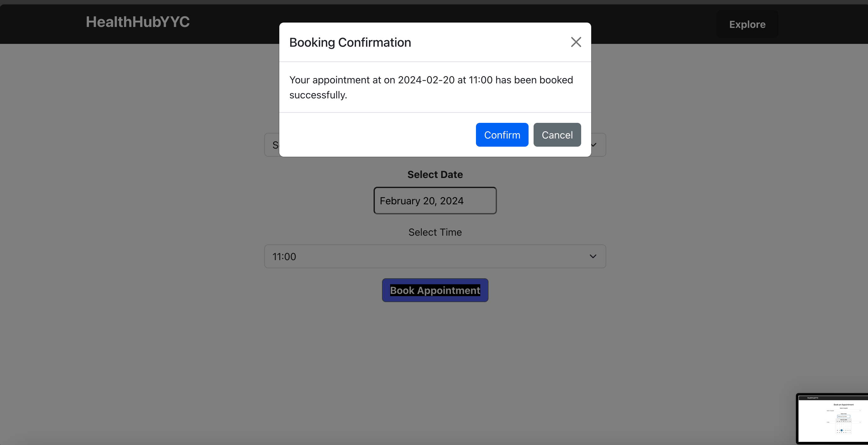868x445 pixels.
Task: Close the Booking Confirmation dialog with X
Action: tap(576, 42)
